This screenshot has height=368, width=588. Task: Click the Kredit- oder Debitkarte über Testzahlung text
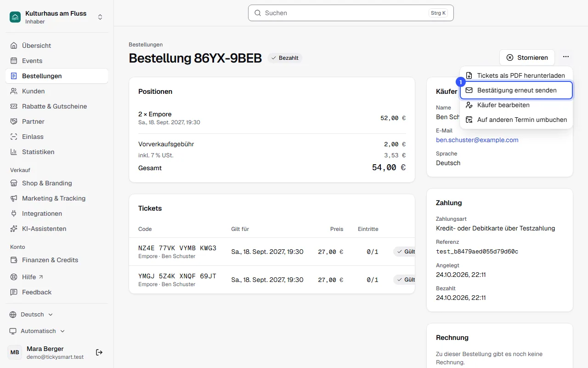tap(496, 228)
